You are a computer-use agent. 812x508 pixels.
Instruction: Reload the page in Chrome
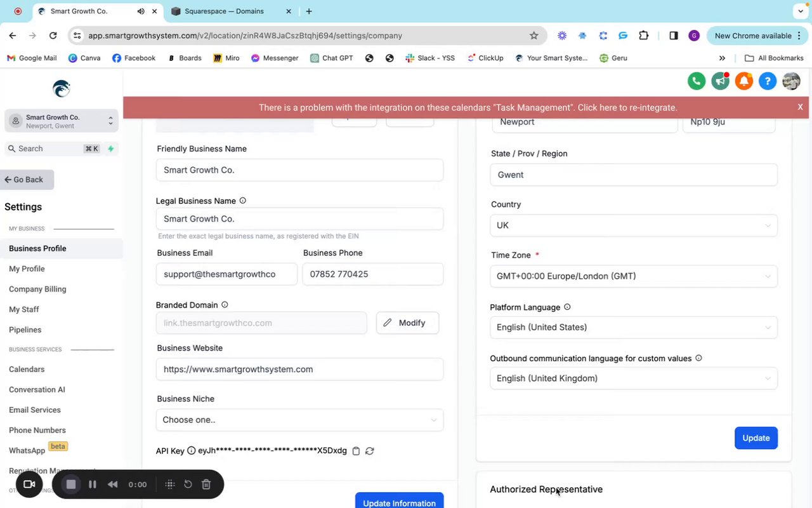53,36
